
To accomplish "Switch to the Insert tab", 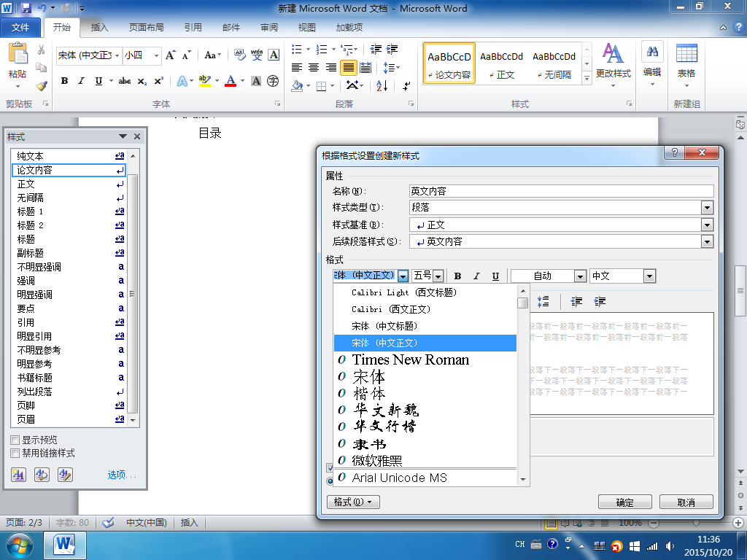I will pyautogui.click(x=99, y=28).
